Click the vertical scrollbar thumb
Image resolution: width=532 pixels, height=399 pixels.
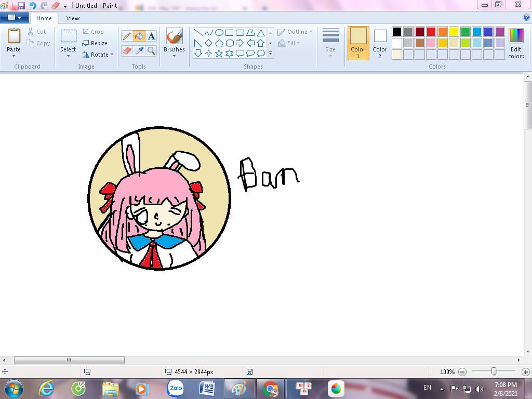click(528, 105)
